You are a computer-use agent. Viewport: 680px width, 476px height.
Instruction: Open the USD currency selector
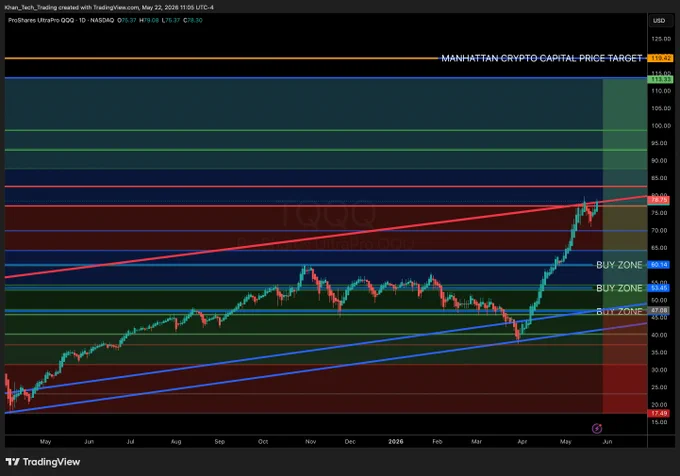coord(659,20)
